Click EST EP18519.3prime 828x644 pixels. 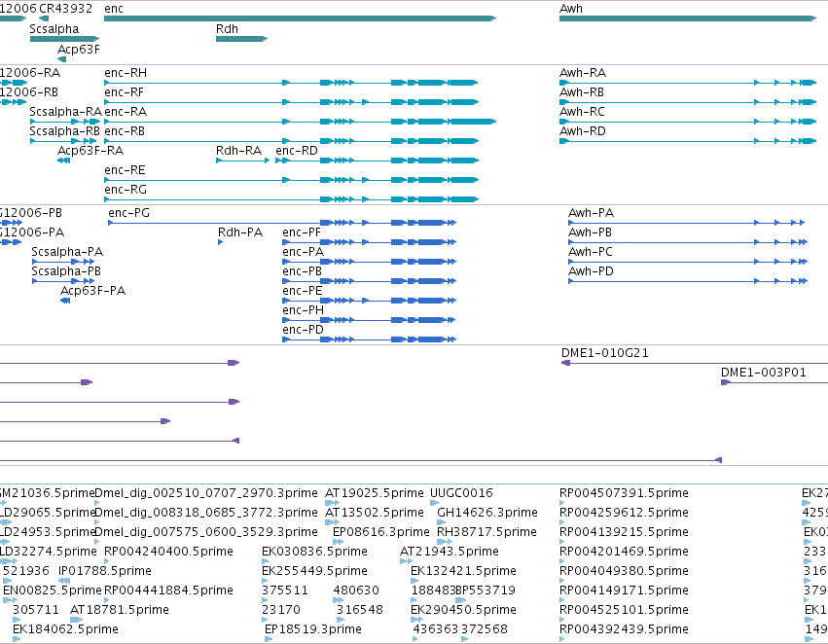[313, 629]
